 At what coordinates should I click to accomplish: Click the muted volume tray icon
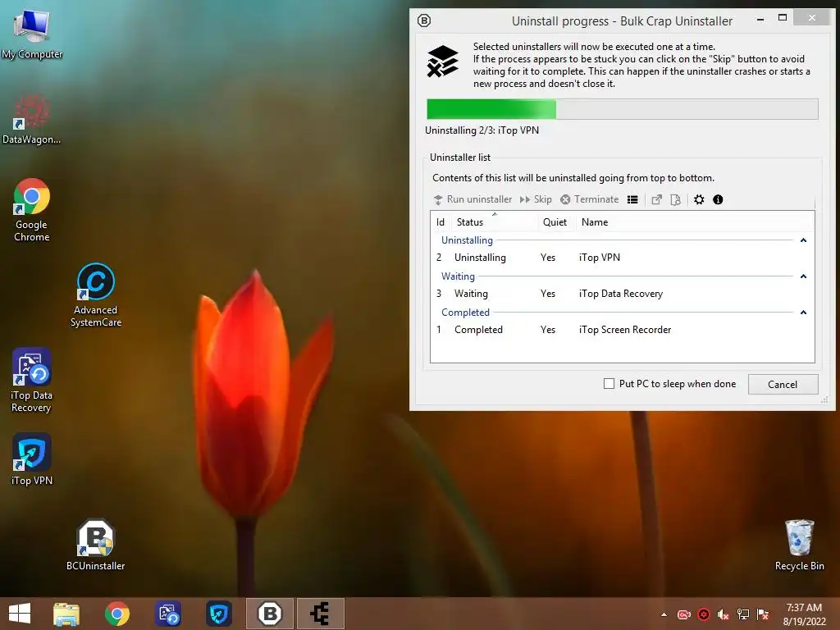tap(724, 614)
